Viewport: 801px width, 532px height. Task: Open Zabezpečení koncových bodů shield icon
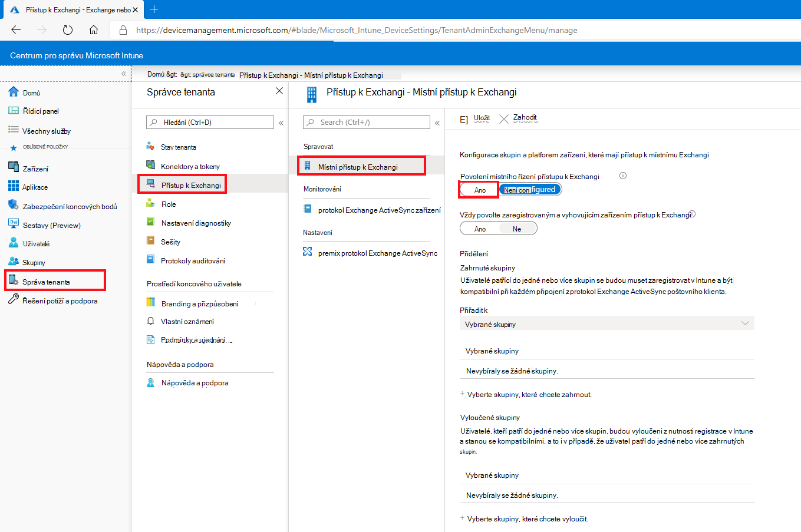click(x=14, y=206)
